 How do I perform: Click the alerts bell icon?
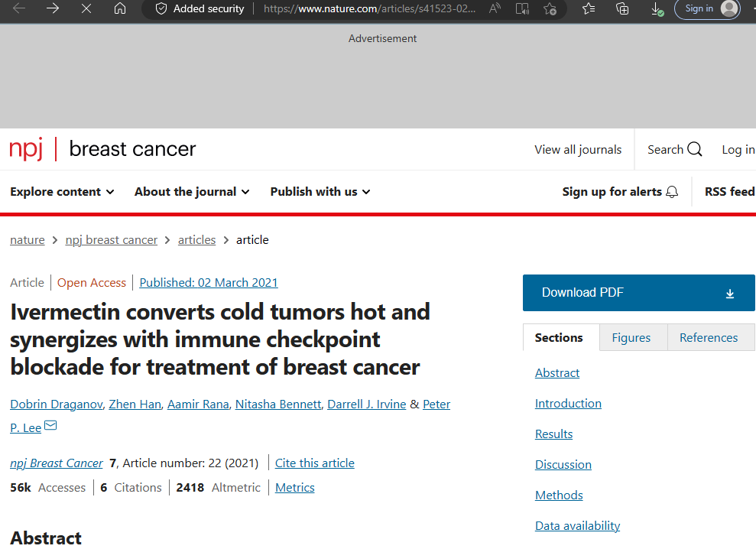pos(672,192)
